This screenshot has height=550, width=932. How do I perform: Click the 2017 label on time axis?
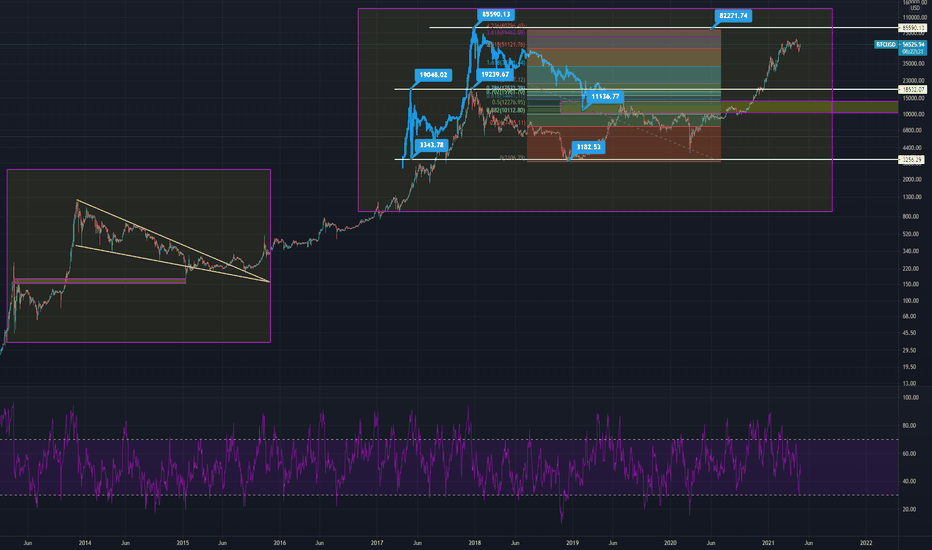377,543
